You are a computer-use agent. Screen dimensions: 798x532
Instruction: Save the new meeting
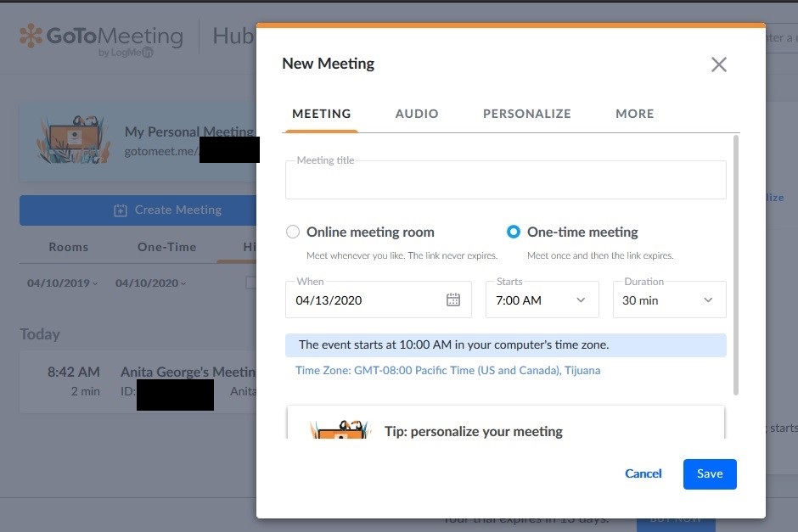coord(710,473)
